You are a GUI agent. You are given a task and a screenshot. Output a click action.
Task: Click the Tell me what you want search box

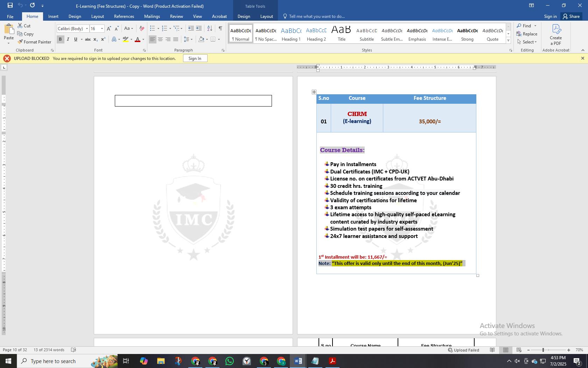(317, 16)
